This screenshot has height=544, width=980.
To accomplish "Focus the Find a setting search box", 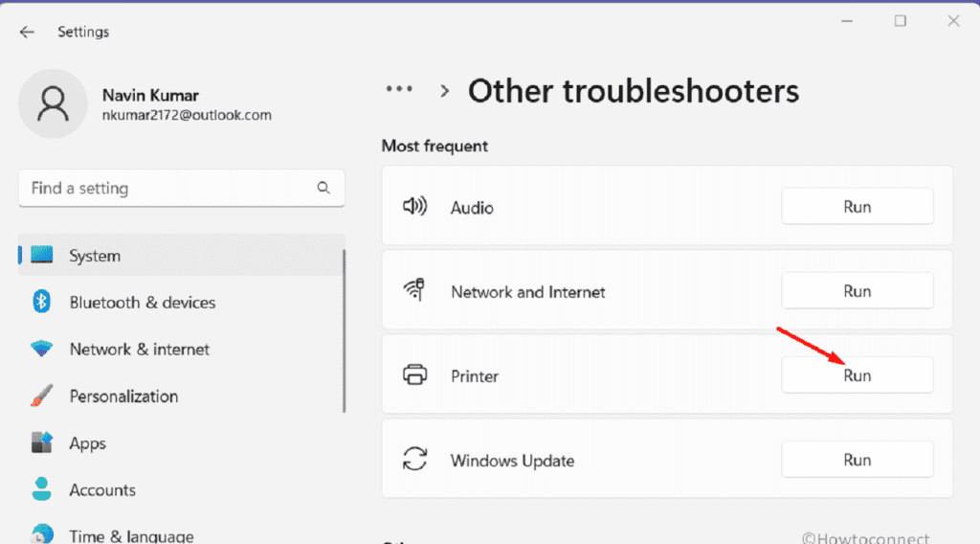I will coord(181,188).
